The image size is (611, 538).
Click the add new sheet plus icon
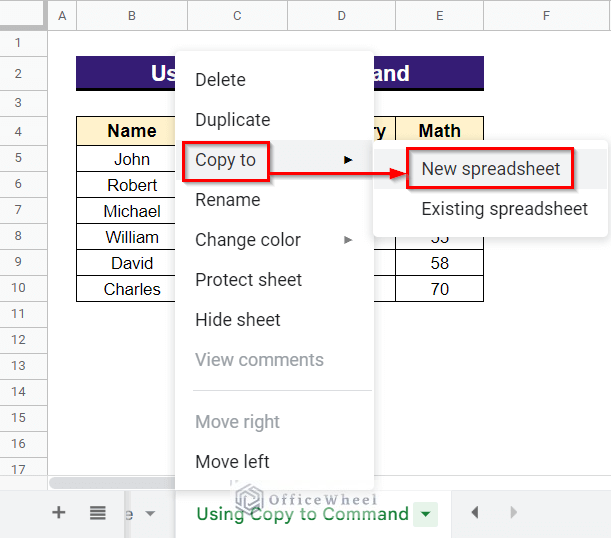(x=58, y=513)
